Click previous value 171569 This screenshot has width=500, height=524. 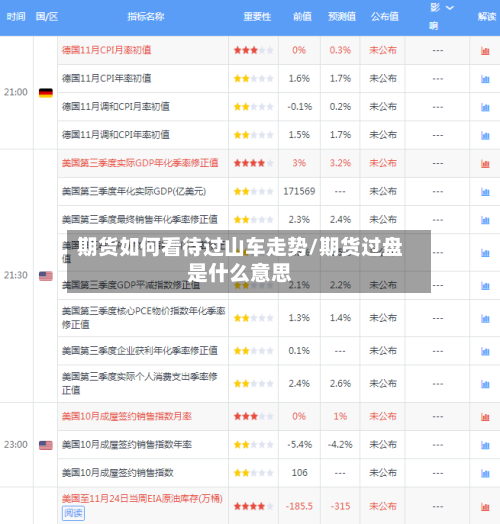pos(299,191)
